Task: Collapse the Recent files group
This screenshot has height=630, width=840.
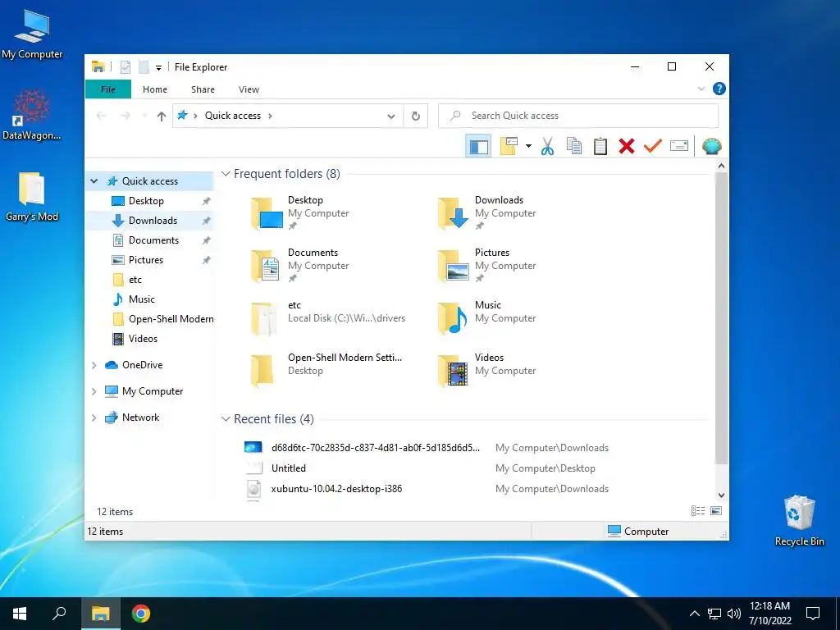Action: (x=226, y=419)
